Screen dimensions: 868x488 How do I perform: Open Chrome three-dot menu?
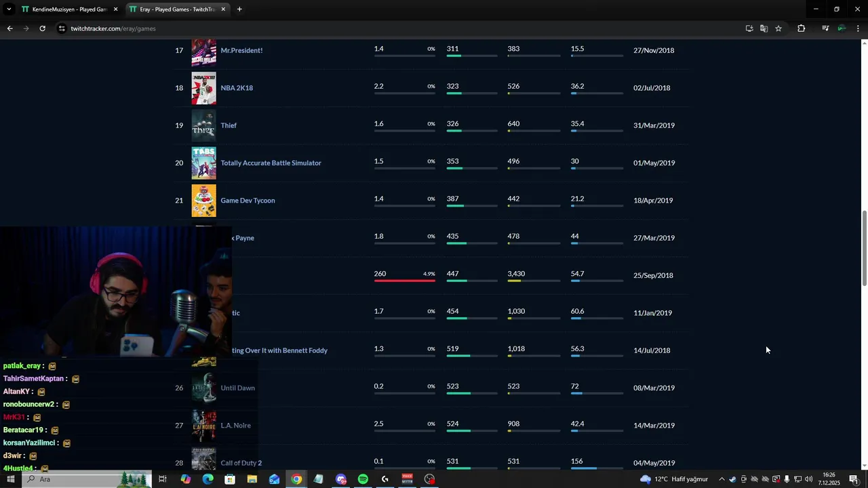click(859, 28)
